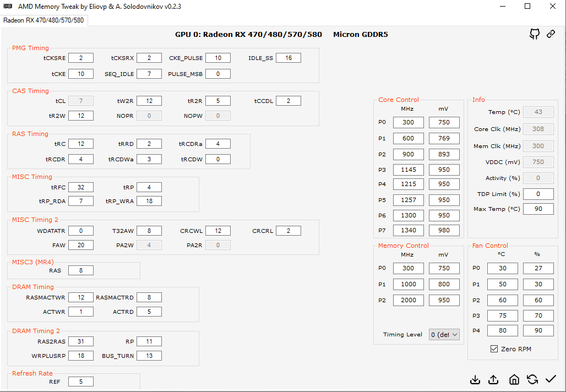Edit the TDP Limit field
566x392 pixels.
538,194
